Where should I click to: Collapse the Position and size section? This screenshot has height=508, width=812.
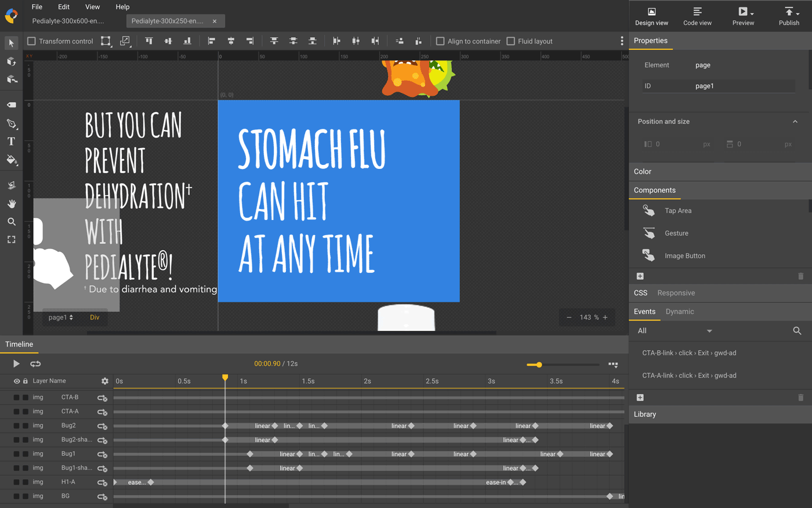(x=795, y=122)
